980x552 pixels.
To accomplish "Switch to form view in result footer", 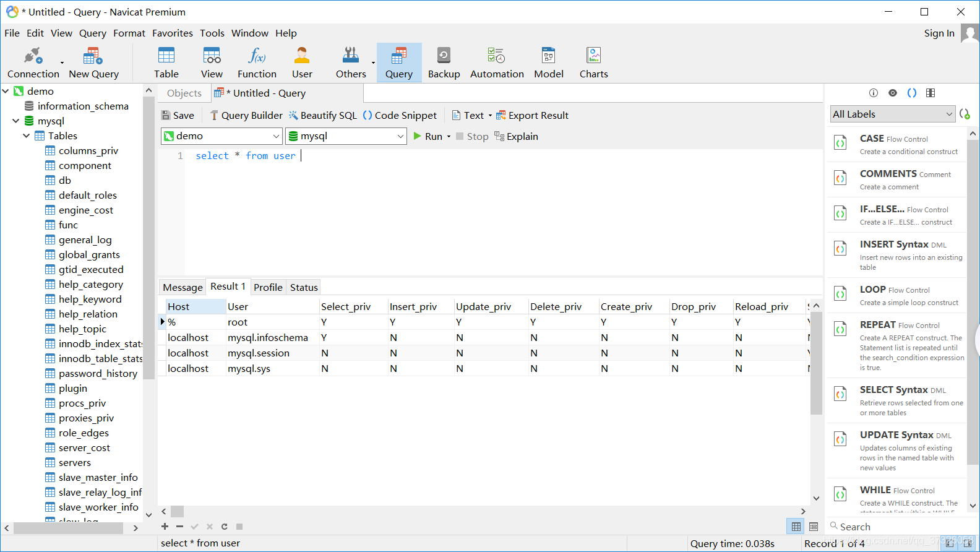I will point(814,527).
